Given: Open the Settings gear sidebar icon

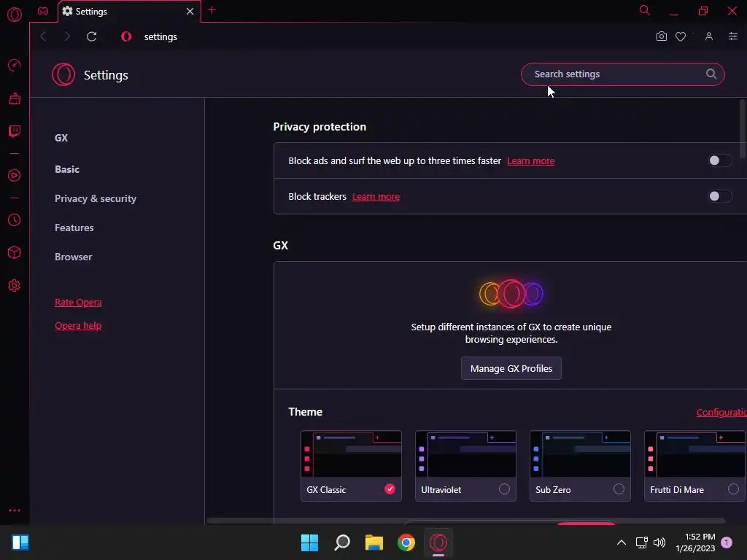Looking at the screenshot, I should (x=15, y=286).
